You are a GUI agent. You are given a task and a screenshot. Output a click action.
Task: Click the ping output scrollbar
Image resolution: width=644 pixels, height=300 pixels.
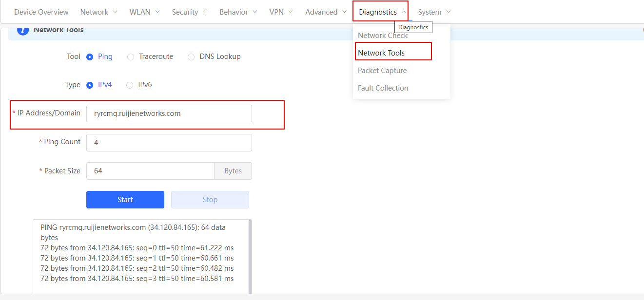pyautogui.click(x=251, y=257)
